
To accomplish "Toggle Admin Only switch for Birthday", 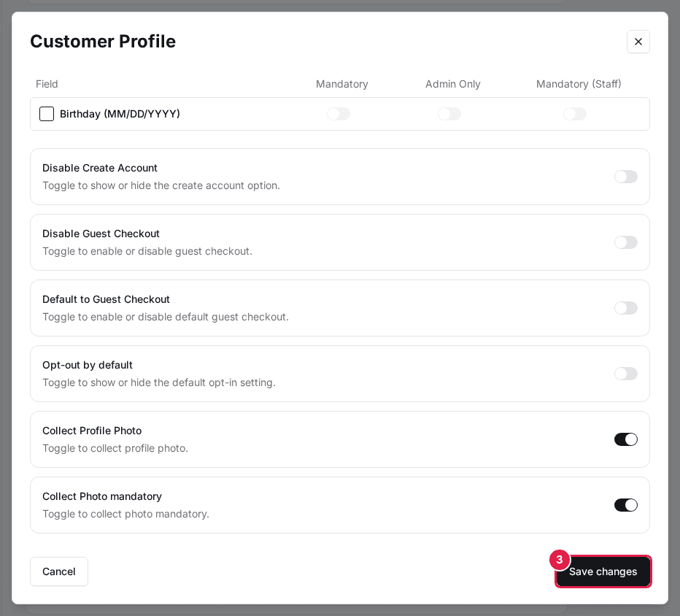I will pyautogui.click(x=449, y=114).
